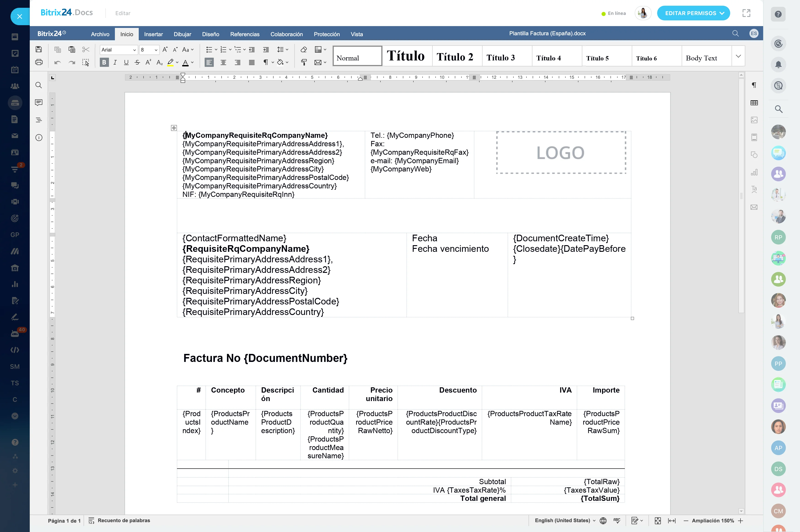Click the yellow highlight color button

[x=170, y=62]
